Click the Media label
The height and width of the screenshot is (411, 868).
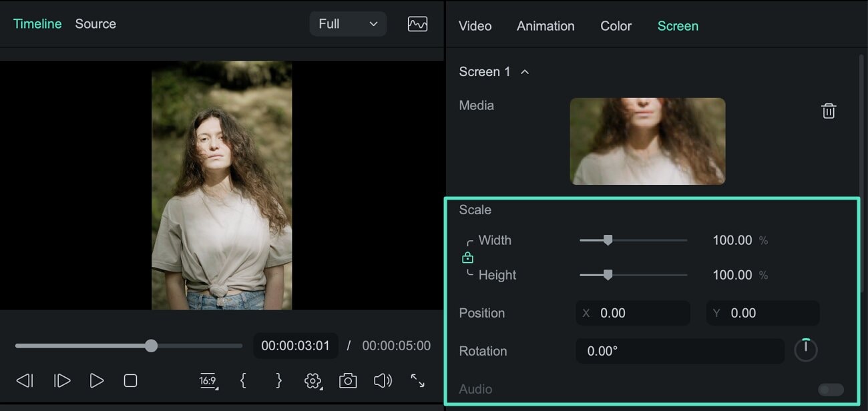[476, 105]
